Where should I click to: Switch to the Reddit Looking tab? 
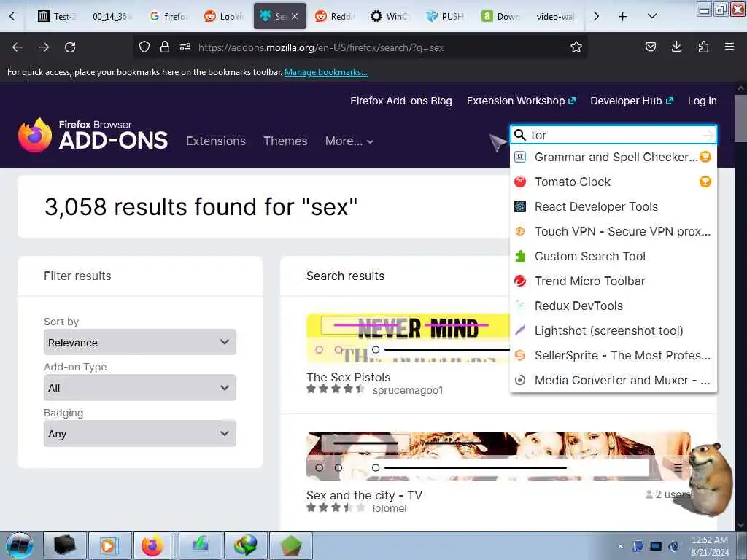coord(223,17)
